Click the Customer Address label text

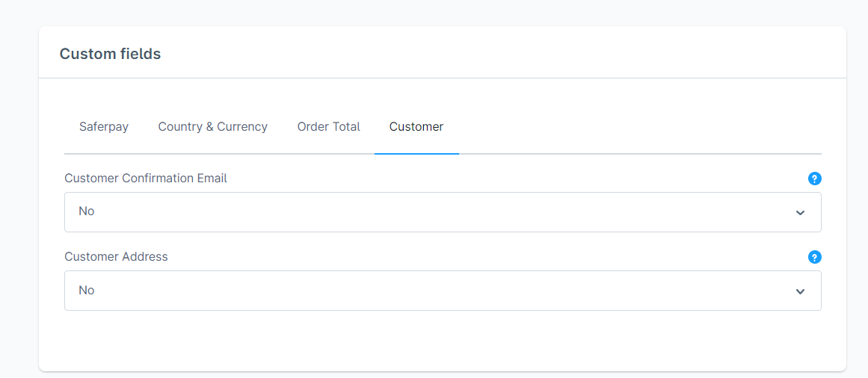(x=116, y=257)
